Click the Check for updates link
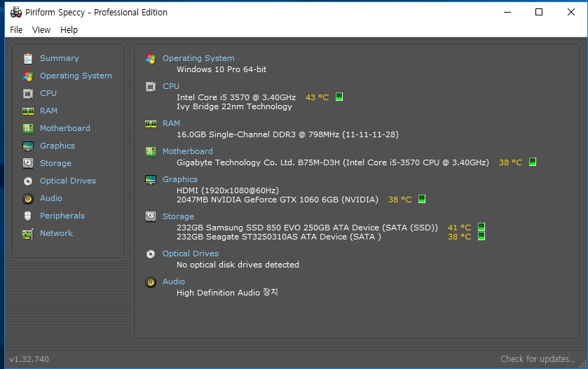Image resolution: width=588 pixels, height=369 pixels. [x=538, y=359]
